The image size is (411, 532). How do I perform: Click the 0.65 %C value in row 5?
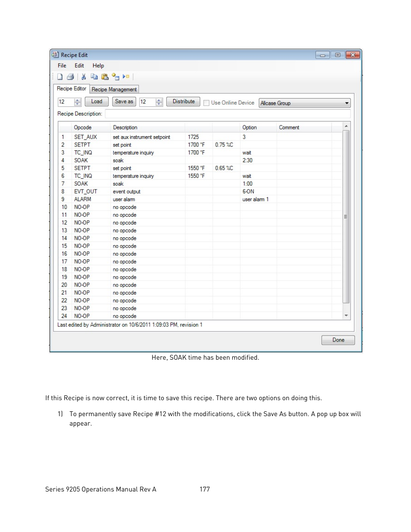[x=224, y=168]
